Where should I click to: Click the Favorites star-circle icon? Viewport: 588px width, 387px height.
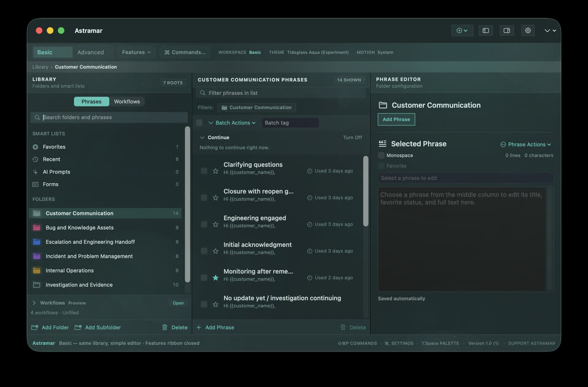tap(36, 147)
